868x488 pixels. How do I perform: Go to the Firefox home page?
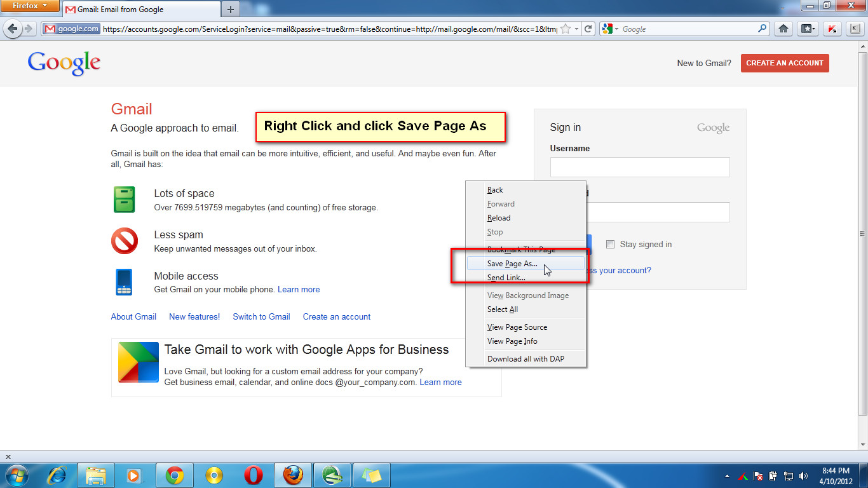click(x=783, y=29)
